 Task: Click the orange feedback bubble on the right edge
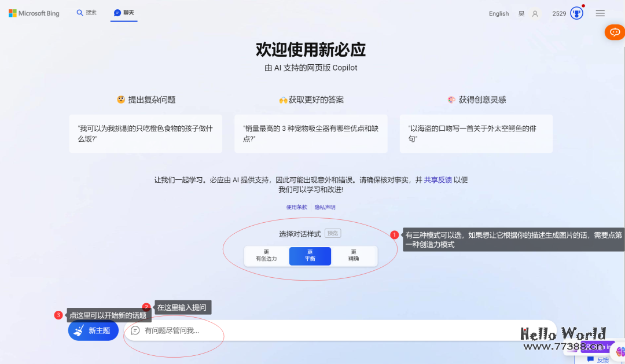pos(615,32)
